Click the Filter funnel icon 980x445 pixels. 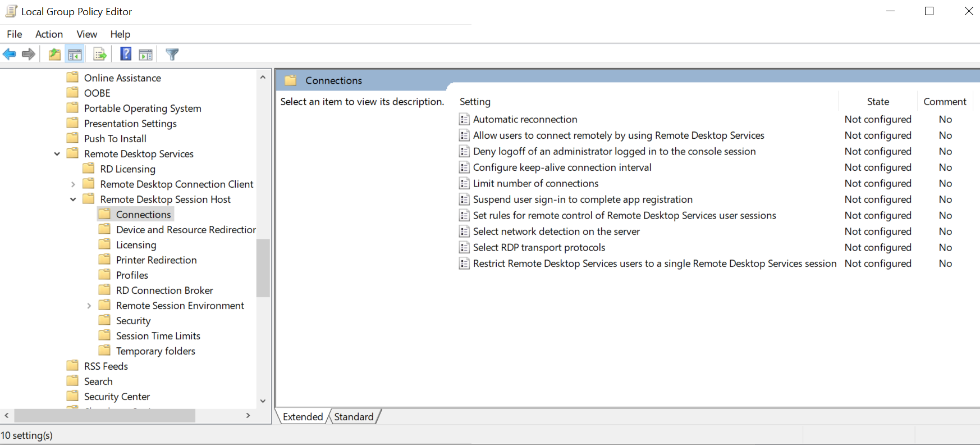172,55
